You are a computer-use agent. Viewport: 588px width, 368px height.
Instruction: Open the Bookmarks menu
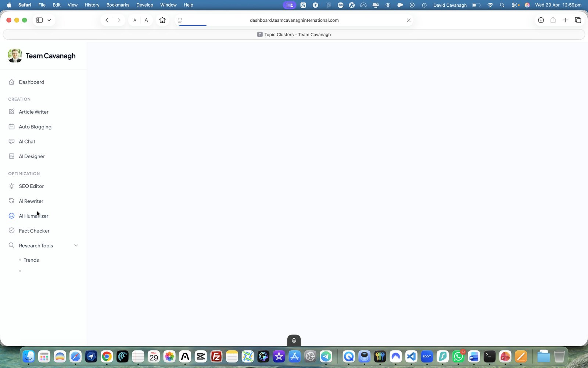tap(118, 5)
